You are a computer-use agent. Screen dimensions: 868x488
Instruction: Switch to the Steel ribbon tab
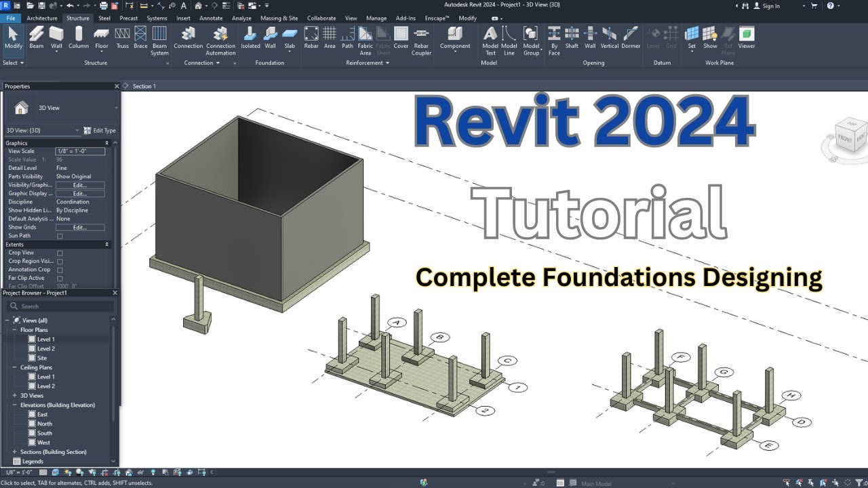click(104, 18)
